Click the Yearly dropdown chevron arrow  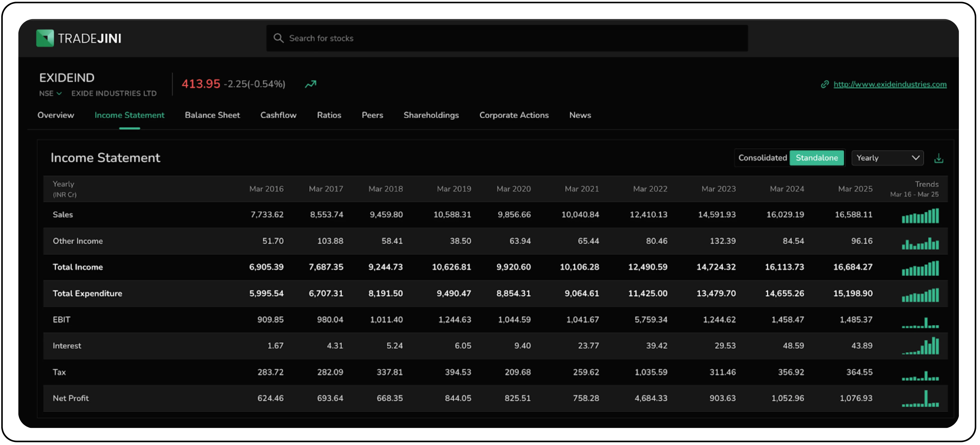coord(916,158)
